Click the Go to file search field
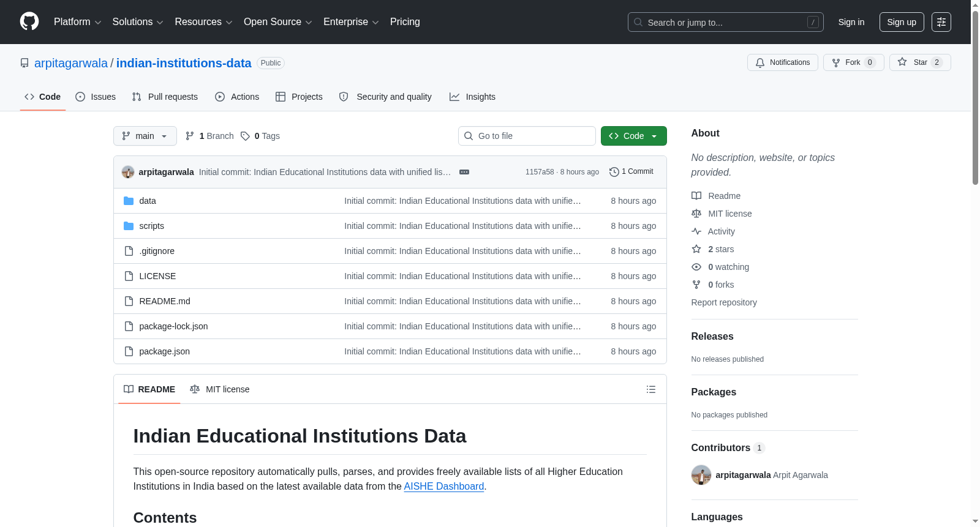This screenshot has height=527, width=980. 527,136
